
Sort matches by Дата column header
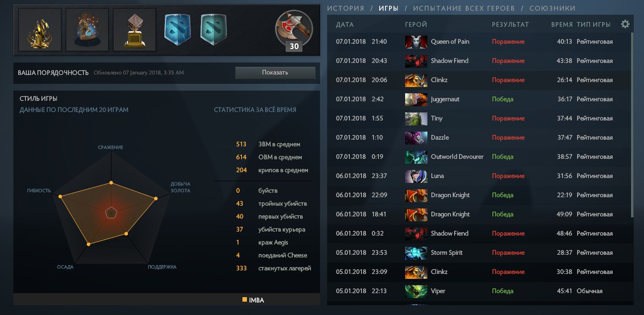coord(345,25)
